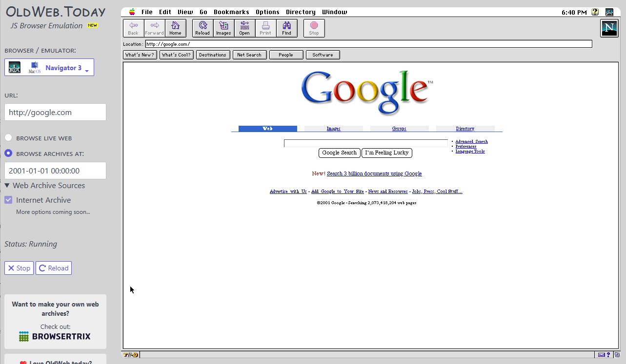Click the mail envelope icon in status bar
Screen dimensions: 626x364
602,355
